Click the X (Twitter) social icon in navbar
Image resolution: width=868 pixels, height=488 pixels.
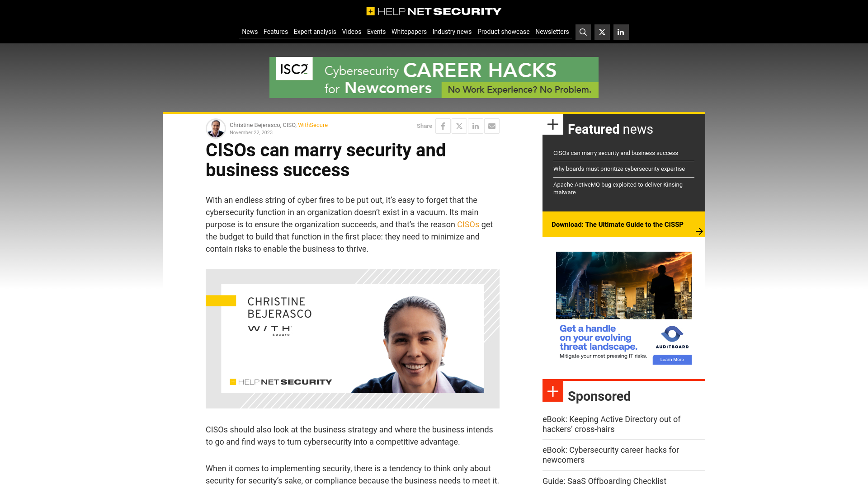pos(602,32)
